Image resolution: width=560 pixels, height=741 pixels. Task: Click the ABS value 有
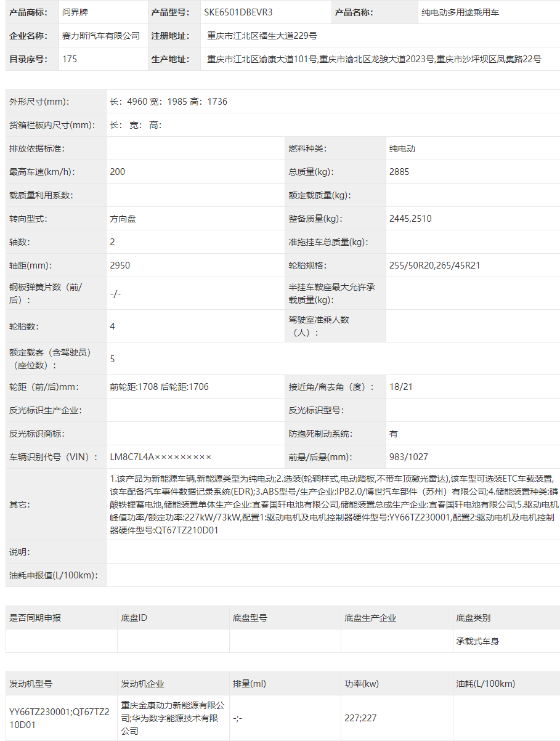[394, 434]
